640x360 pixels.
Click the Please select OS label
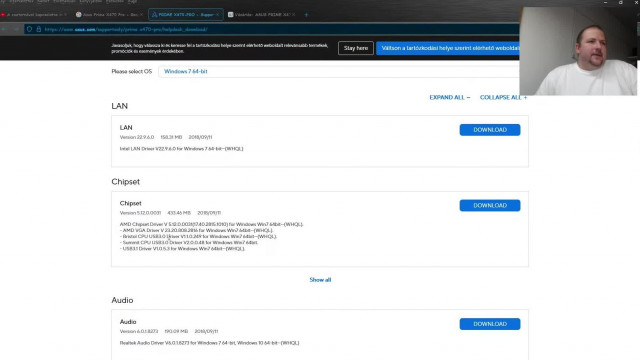point(131,71)
